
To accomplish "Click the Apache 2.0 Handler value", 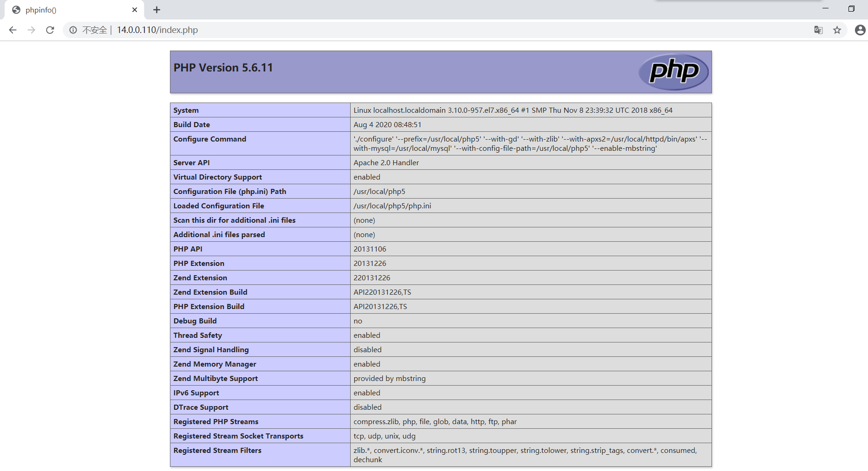I will [386, 163].
